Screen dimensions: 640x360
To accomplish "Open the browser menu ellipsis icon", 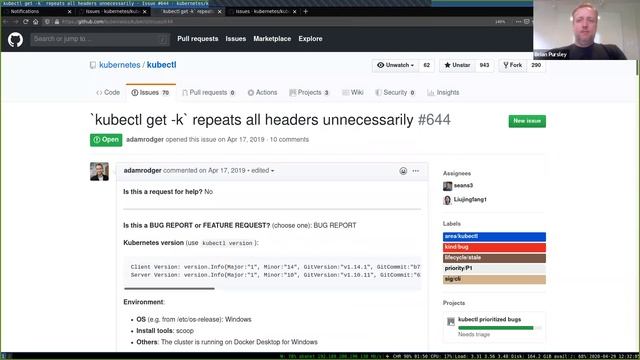I will (x=518, y=22).
